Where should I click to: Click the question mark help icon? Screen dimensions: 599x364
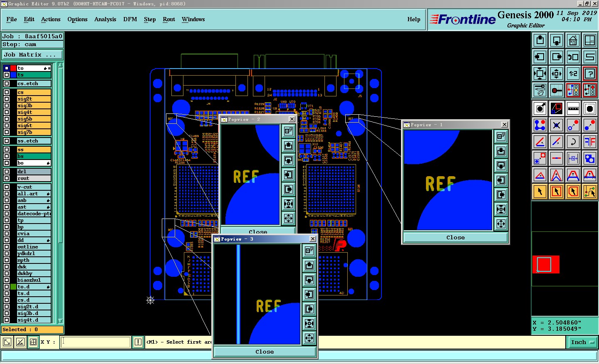coord(590,74)
